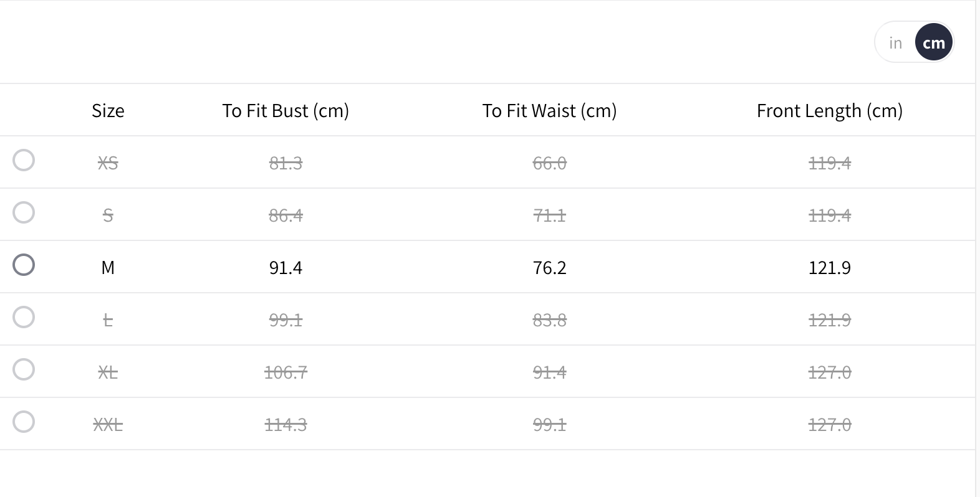Select the L size radio button
The image size is (980, 497).
24,318
